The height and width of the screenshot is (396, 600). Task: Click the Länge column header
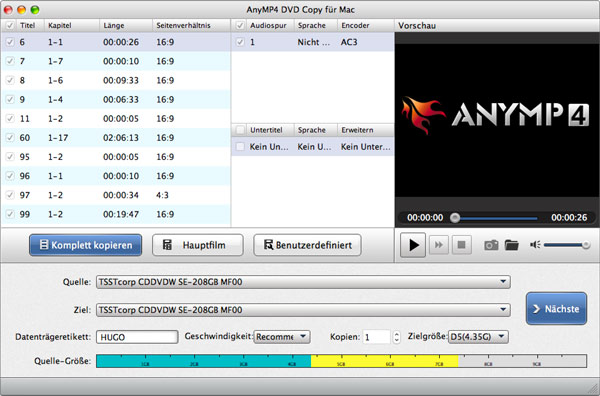pyautogui.click(x=126, y=25)
